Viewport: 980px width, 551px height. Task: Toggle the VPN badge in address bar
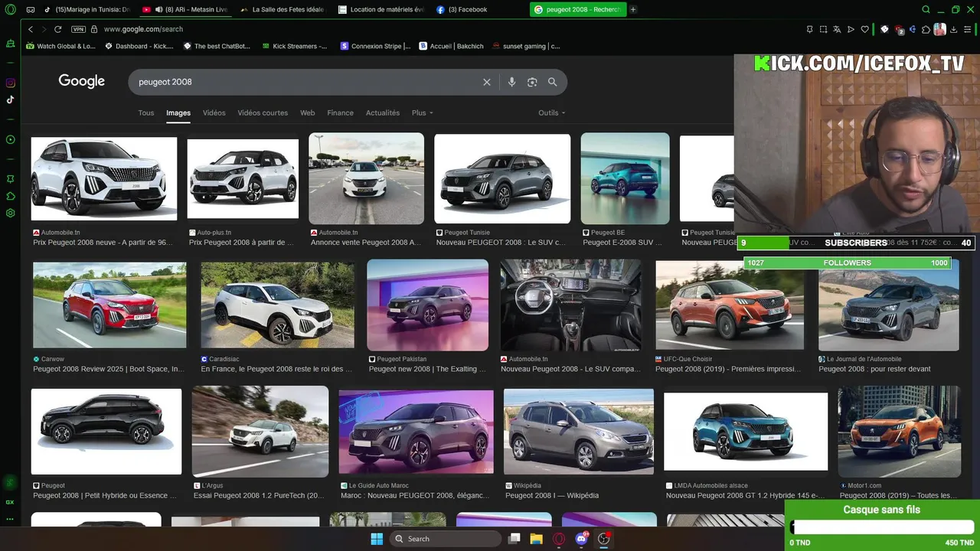click(78, 29)
